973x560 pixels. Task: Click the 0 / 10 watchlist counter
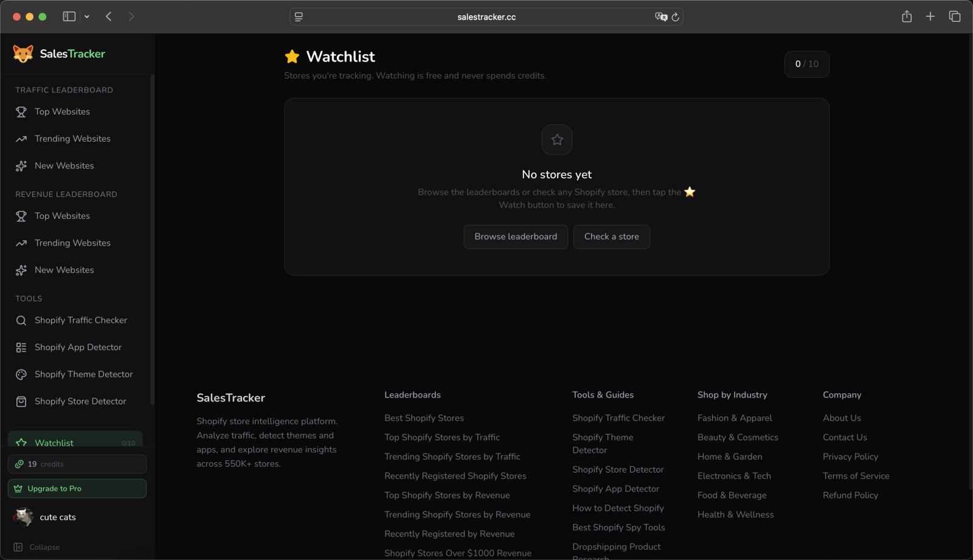click(807, 64)
